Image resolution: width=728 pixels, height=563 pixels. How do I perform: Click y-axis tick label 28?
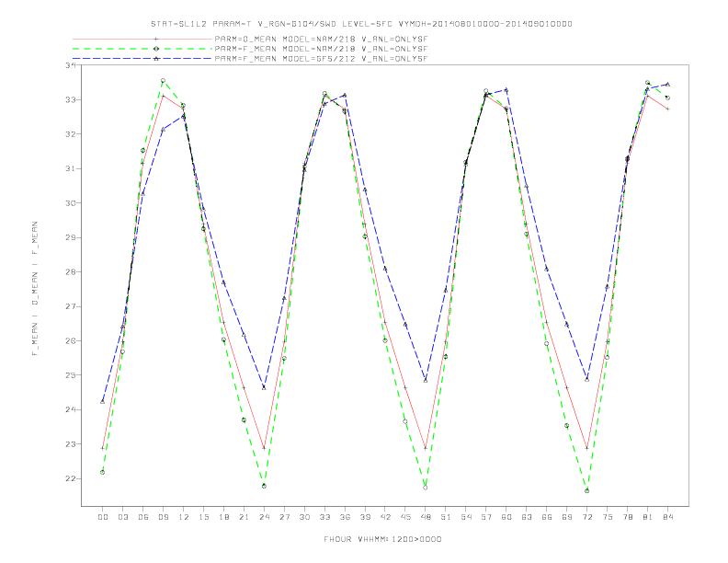70,272
